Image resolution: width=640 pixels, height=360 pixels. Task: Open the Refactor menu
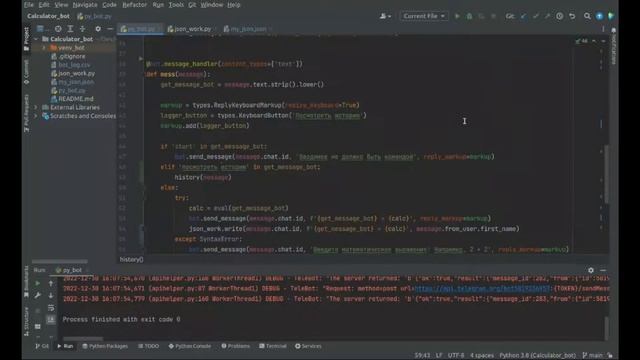pyautogui.click(x=134, y=5)
